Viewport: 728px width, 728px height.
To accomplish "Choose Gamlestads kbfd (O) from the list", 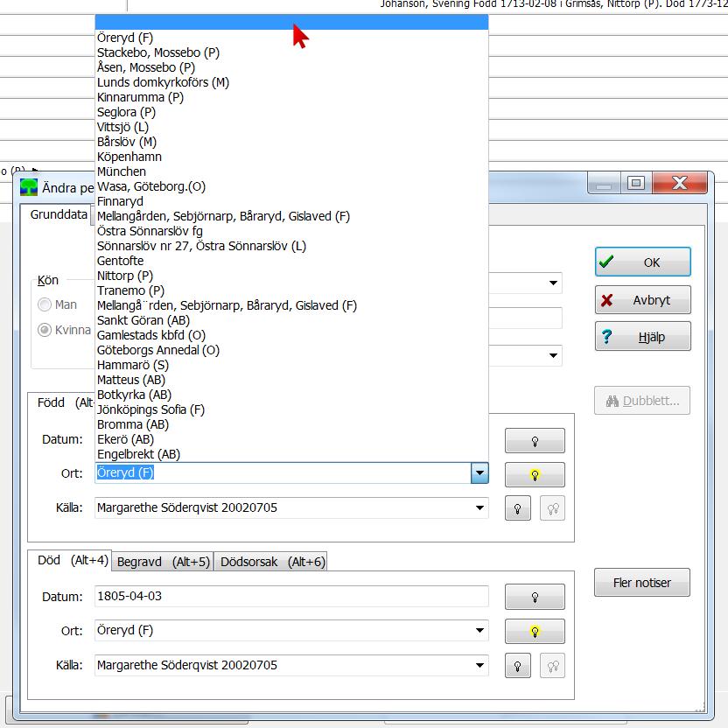I will [x=291, y=335].
